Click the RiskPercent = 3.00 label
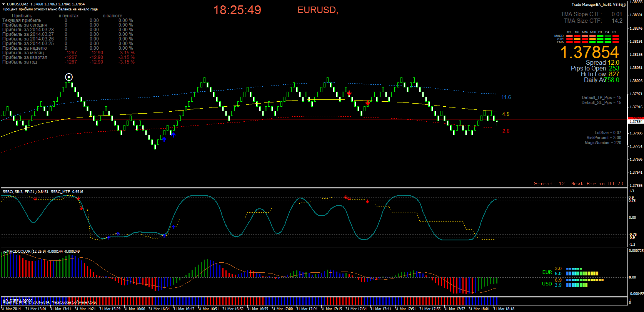This screenshot has width=644, height=312. pyautogui.click(x=604, y=138)
